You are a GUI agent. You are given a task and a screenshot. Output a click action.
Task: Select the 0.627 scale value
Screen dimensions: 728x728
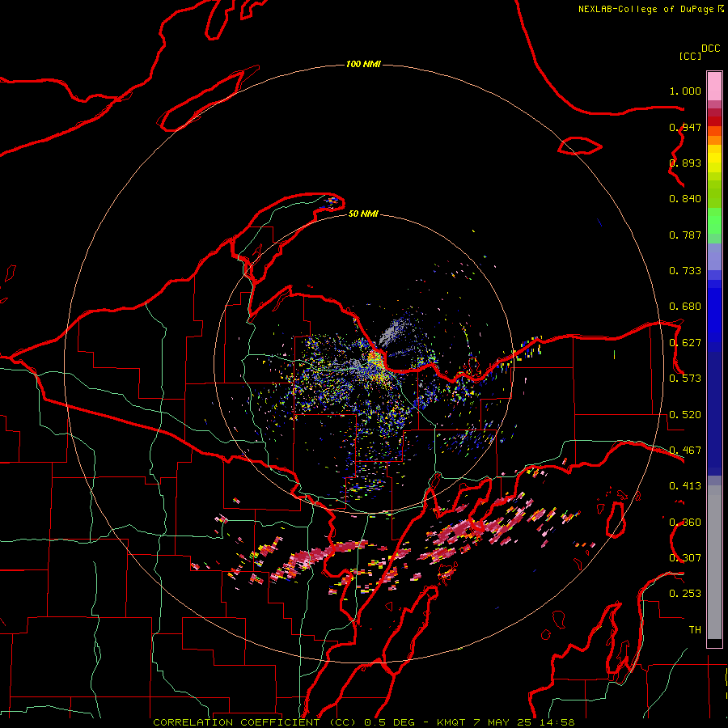click(x=685, y=343)
